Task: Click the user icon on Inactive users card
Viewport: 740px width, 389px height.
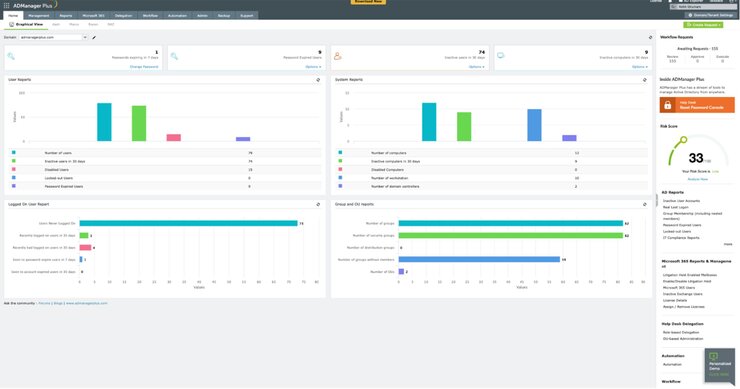Action: (x=337, y=56)
